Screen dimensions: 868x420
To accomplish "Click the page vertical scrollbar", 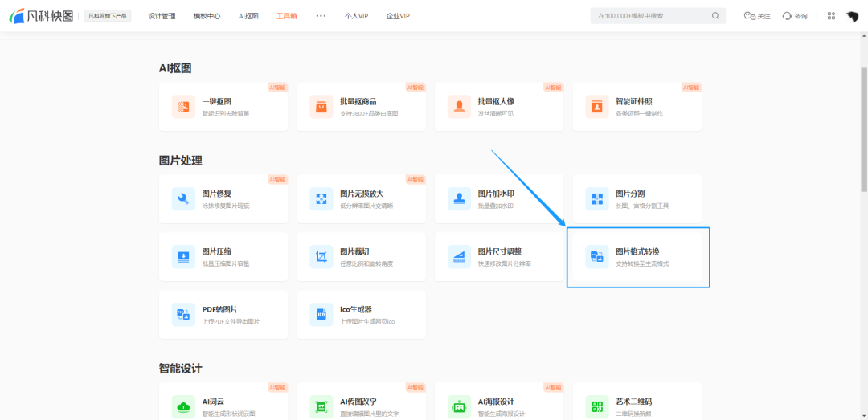I will pyautogui.click(x=863, y=130).
